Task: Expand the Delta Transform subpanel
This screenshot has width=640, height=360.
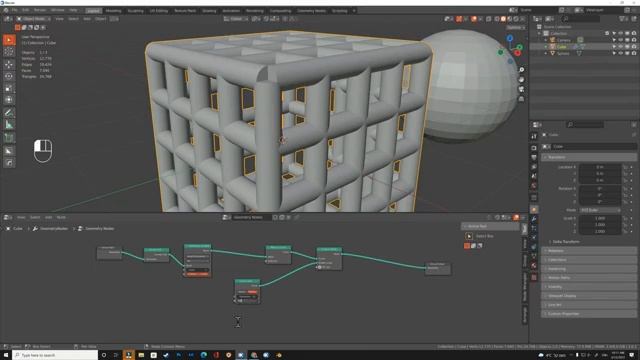Action: pyautogui.click(x=566, y=242)
